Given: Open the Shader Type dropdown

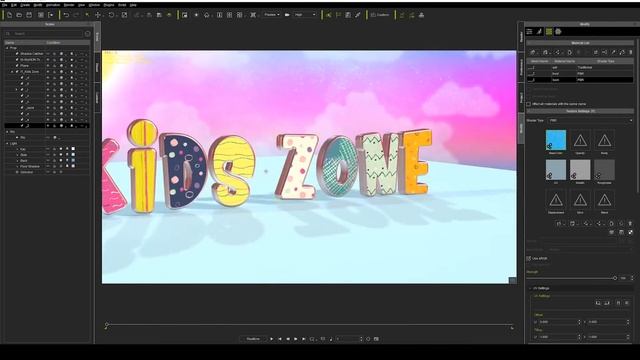Looking at the screenshot, I should (590, 120).
